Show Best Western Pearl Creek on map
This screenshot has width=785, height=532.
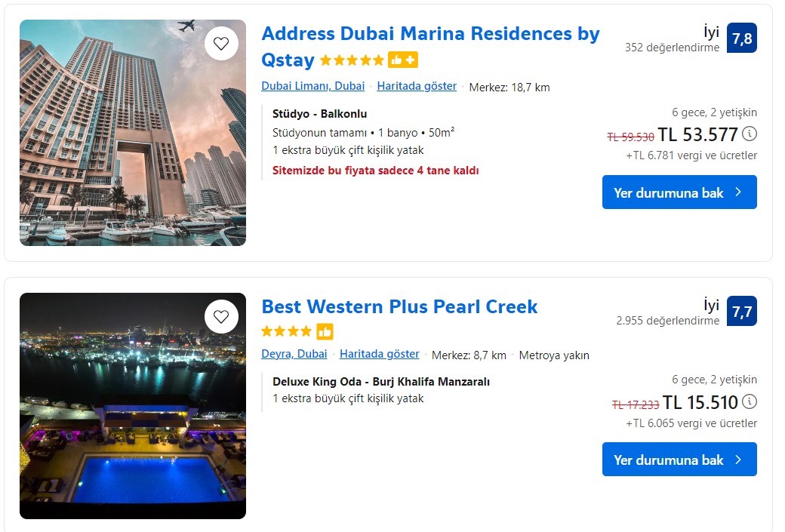(x=379, y=354)
